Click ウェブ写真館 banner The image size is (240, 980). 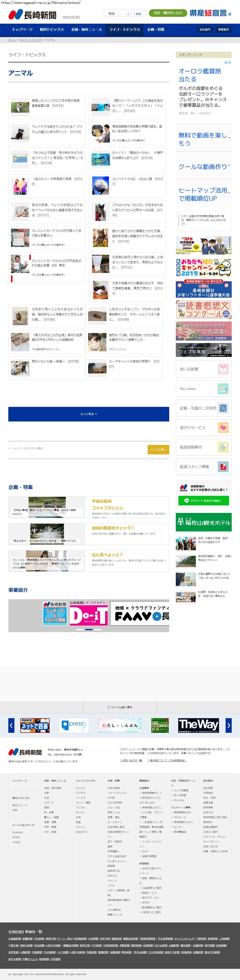point(203,350)
